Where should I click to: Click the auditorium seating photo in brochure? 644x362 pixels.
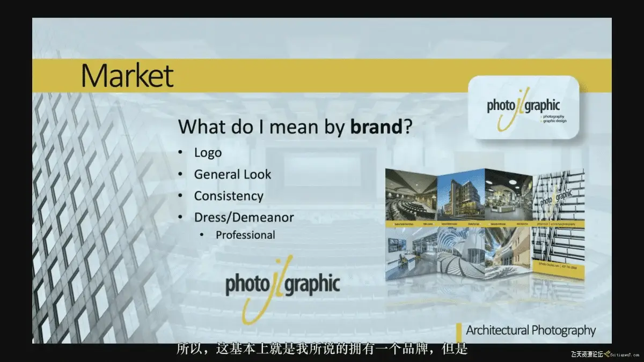tap(411, 196)
